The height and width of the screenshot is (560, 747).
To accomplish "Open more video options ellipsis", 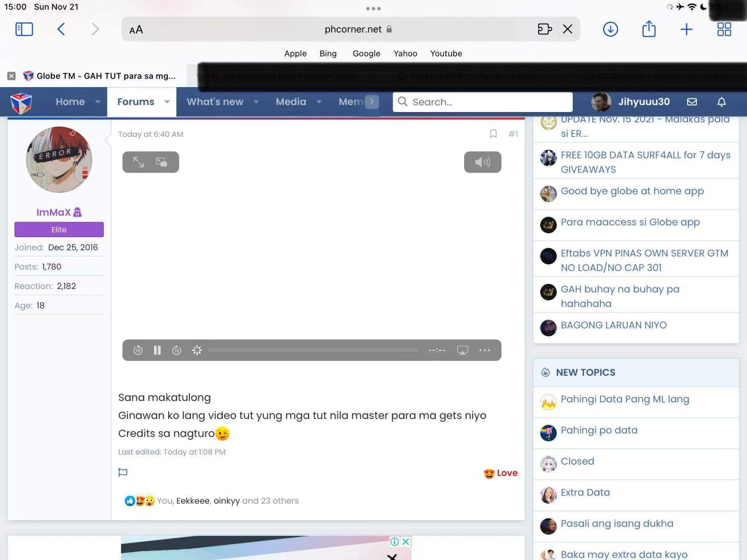I will tap(485, 350).
